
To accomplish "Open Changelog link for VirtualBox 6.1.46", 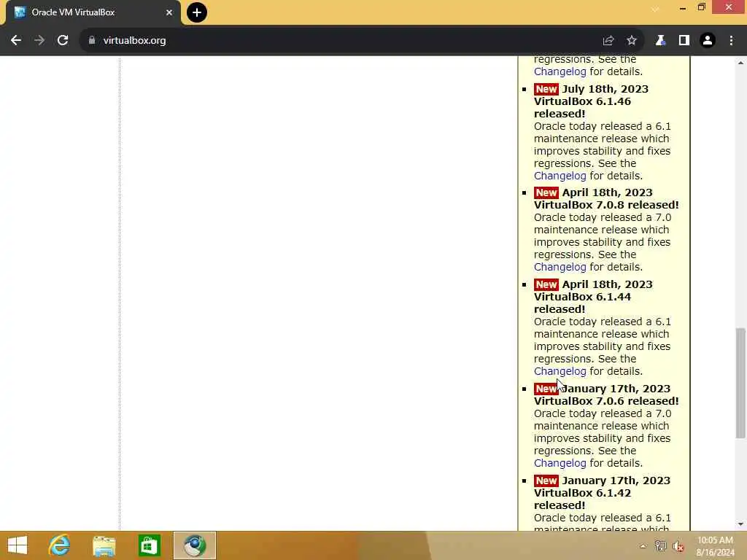I will 560,176.
